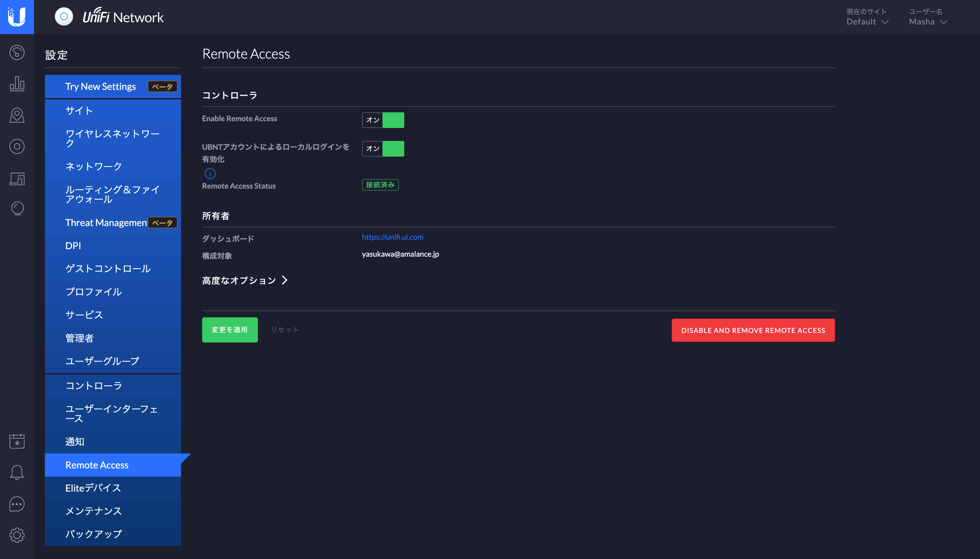Open Threat Management settings section
980x559 pixels.
(x=113, y=223)
